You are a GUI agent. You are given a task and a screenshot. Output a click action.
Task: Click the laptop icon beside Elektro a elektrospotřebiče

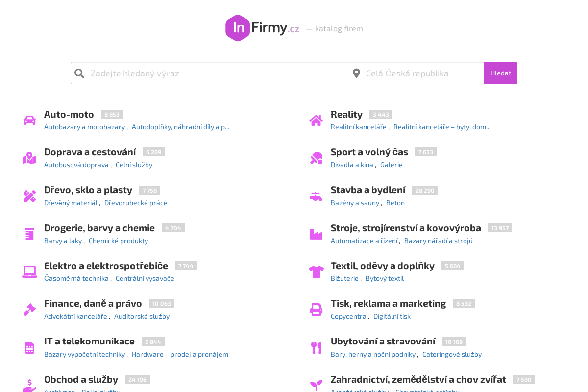click(x=29, y=271)
